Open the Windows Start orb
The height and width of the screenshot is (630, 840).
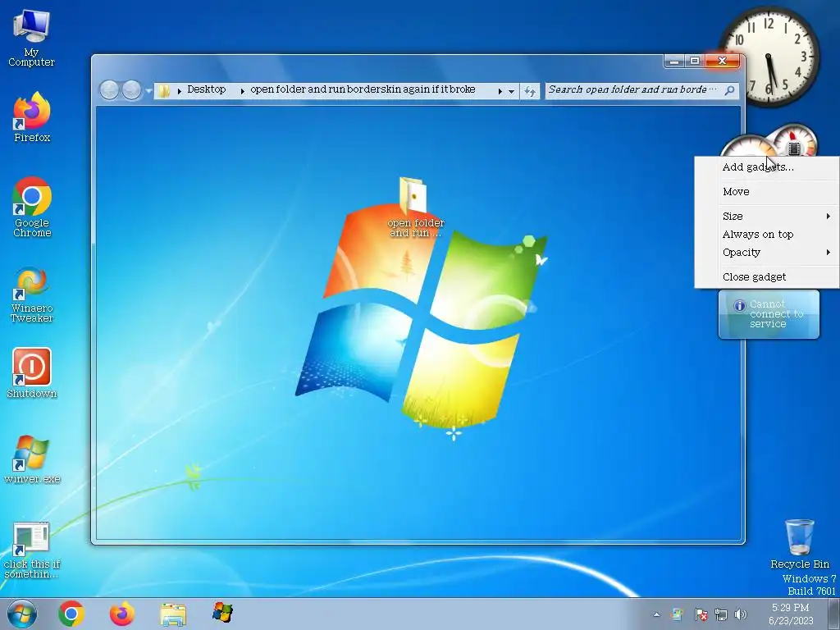pos(22,614)
